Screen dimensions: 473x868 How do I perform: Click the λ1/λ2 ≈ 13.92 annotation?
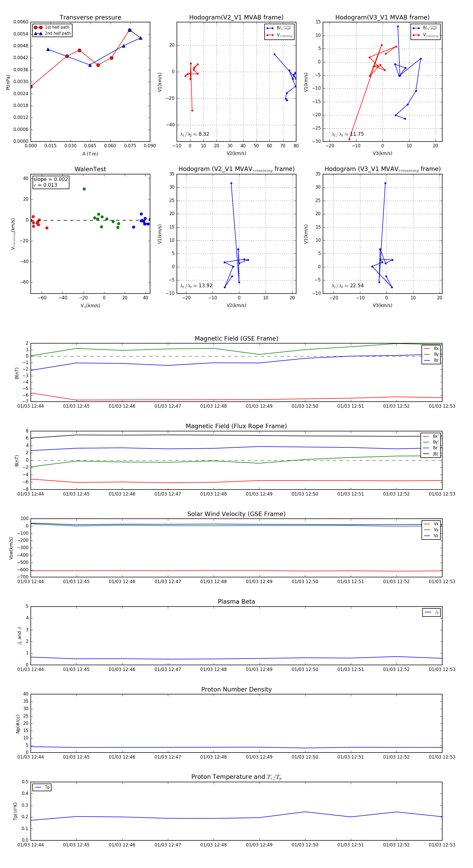[x=196, y=286]
